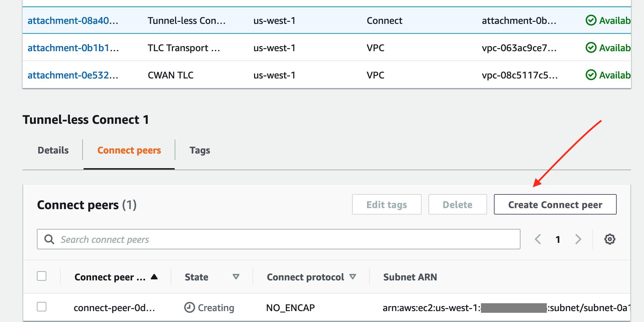Go to next page of connect peers

click(578, 239)
